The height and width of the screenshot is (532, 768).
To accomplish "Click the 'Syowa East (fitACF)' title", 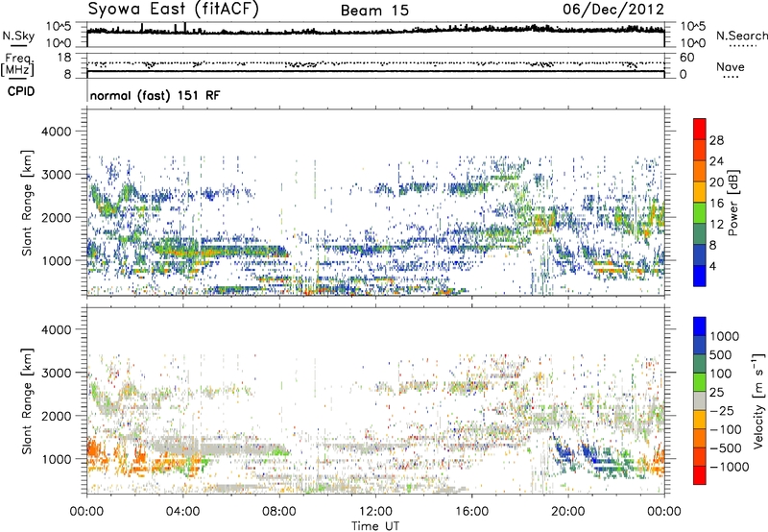I will pos(174,10).
